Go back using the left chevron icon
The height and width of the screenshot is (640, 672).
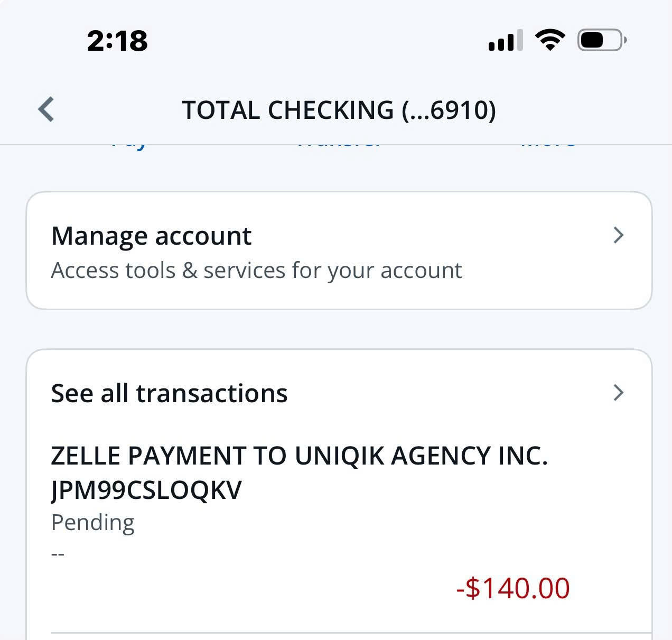pyautogui.click(x=46, y=109)
